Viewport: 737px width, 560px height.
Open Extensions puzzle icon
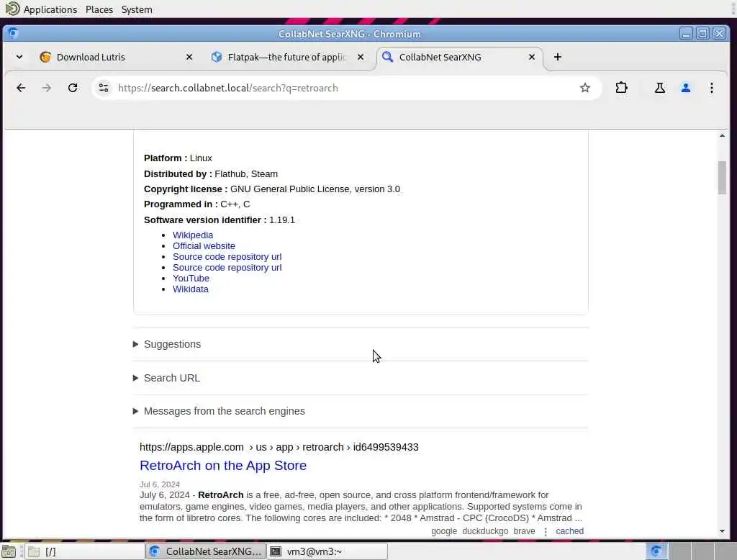tap(621, 88)
